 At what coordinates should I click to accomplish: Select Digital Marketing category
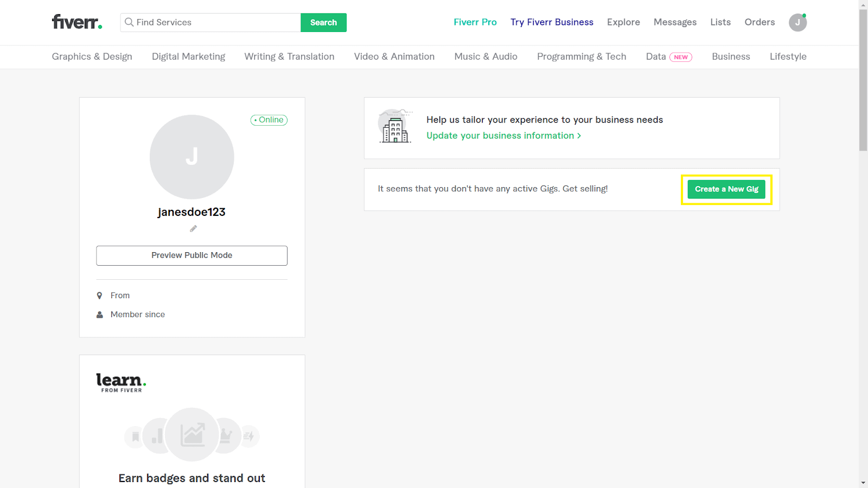click(188, 56)
